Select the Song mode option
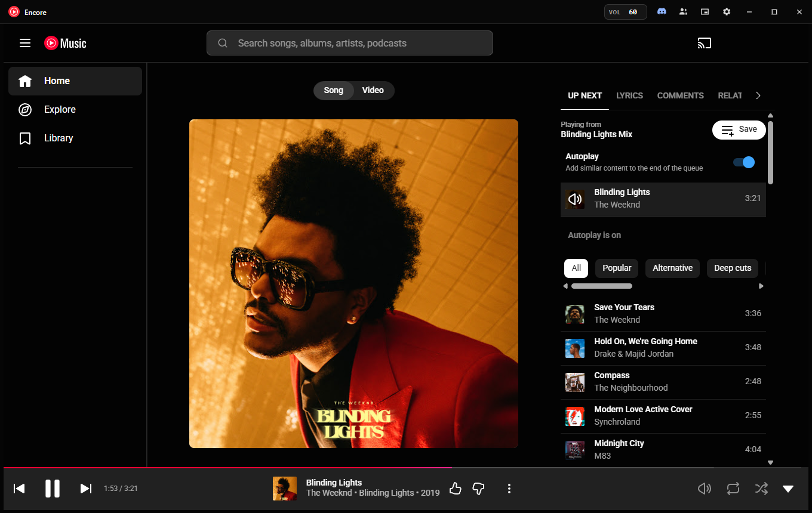The image size is (812, 513). 334,90
